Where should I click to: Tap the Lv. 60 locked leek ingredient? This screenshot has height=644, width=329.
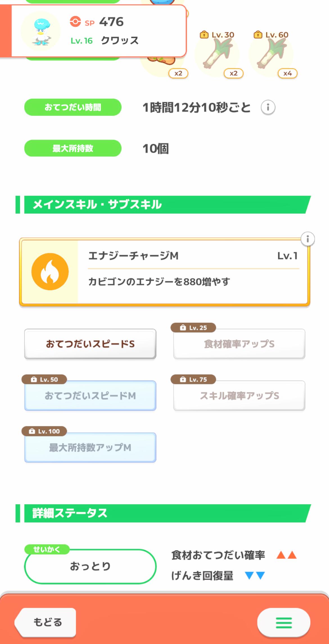271,54
